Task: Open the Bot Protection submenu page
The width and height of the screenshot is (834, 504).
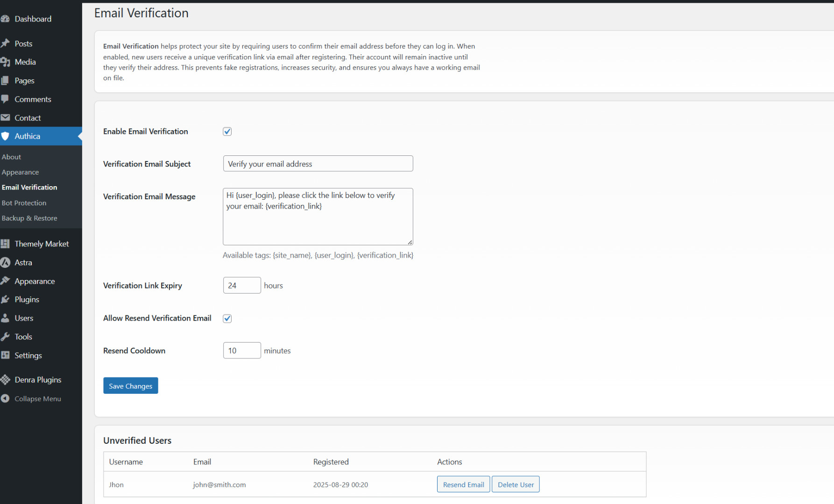Action: 24,203
